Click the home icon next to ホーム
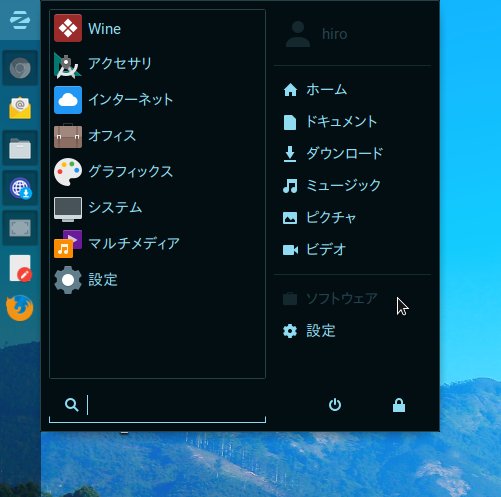The image size is (501, 497). click(290, 90)
